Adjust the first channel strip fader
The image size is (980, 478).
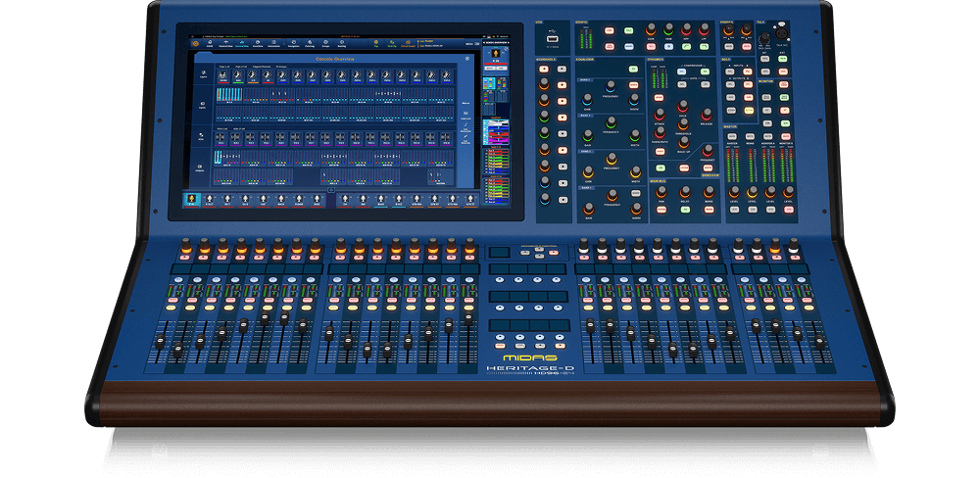[160, 342]
